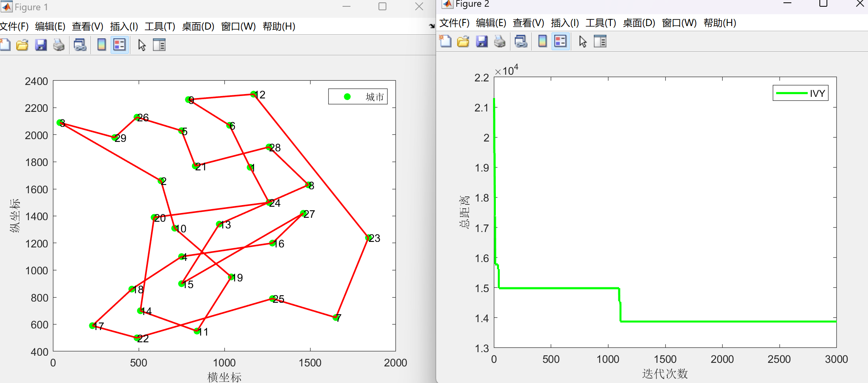868x383 pixels.
Task: Expand 工具(T) menu in Figure 2
Action: pos(601,23)
